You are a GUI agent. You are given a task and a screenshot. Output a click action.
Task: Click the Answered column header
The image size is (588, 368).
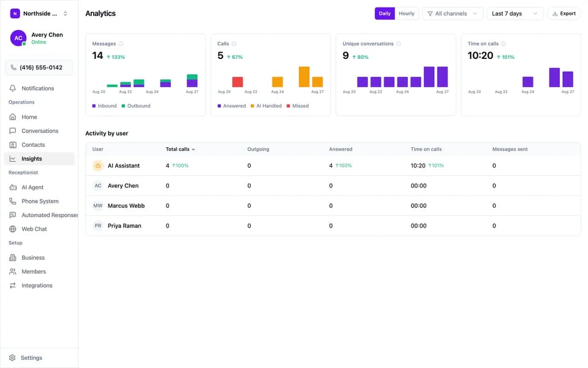[341, 149]
